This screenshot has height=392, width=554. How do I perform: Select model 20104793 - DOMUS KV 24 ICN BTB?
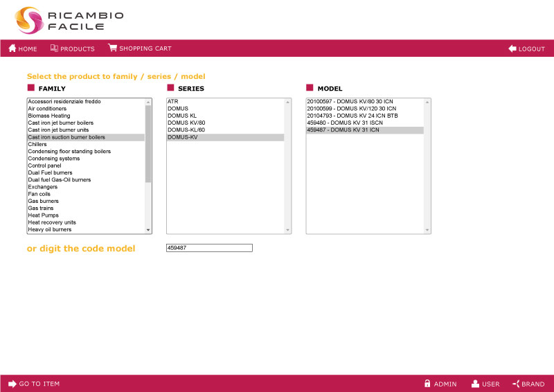point(365,116)
